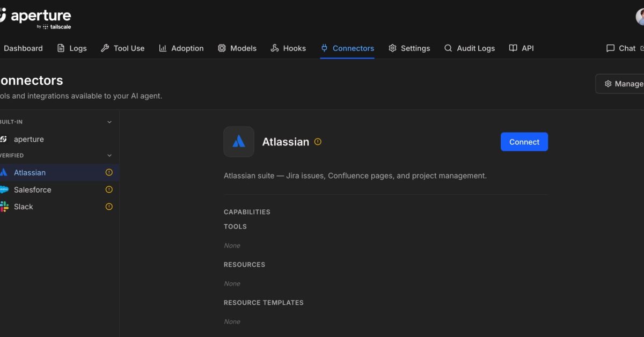Go to the Tool Use tab

tap(122, 48)
